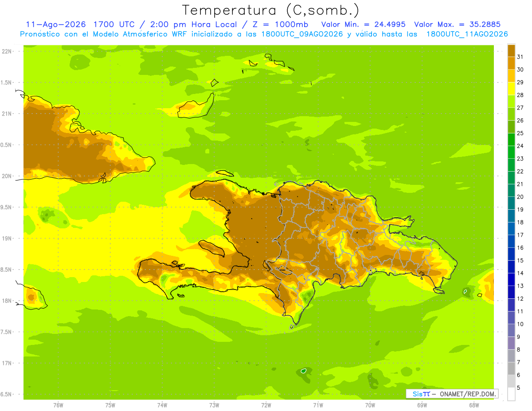Pick the legend swatch between 26 and 27
Image resolution: width=532 pixels, height=411 pixels.
[x=511, y=114]
